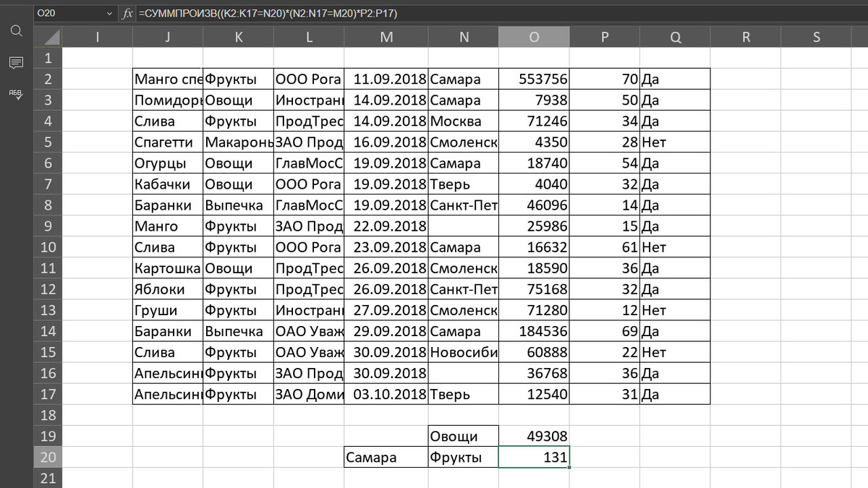Click value "46096" in column O

tap(534, 205)
